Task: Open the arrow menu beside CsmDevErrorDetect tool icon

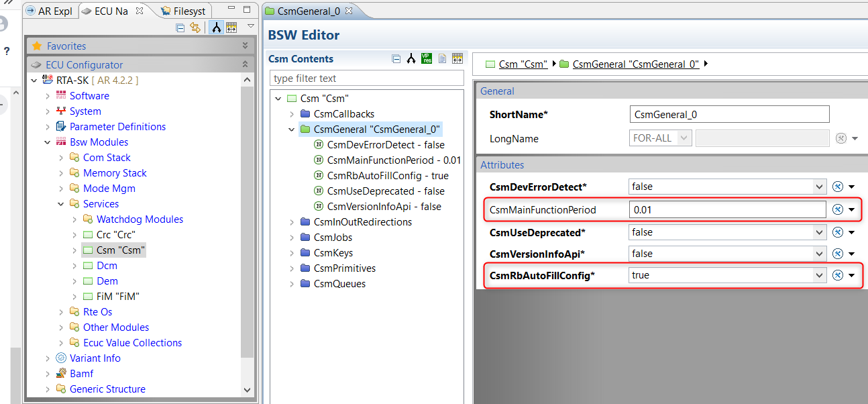Action: coord(852,187)
